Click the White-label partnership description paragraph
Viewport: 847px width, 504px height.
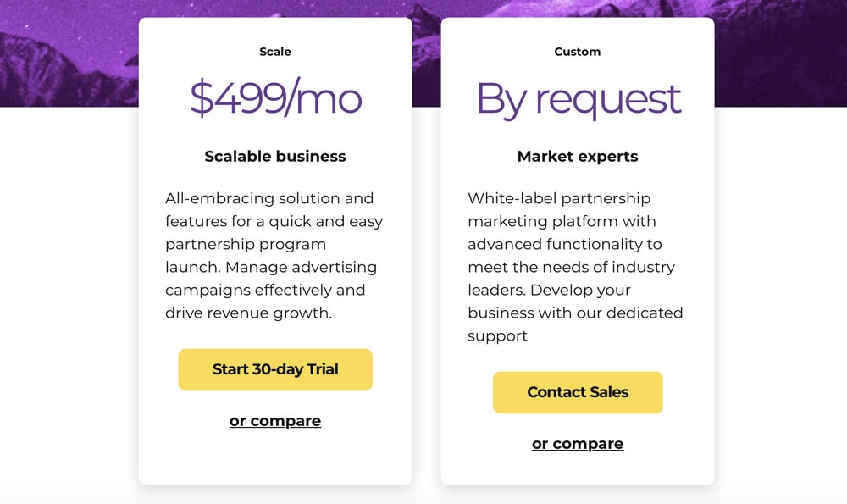575,267
